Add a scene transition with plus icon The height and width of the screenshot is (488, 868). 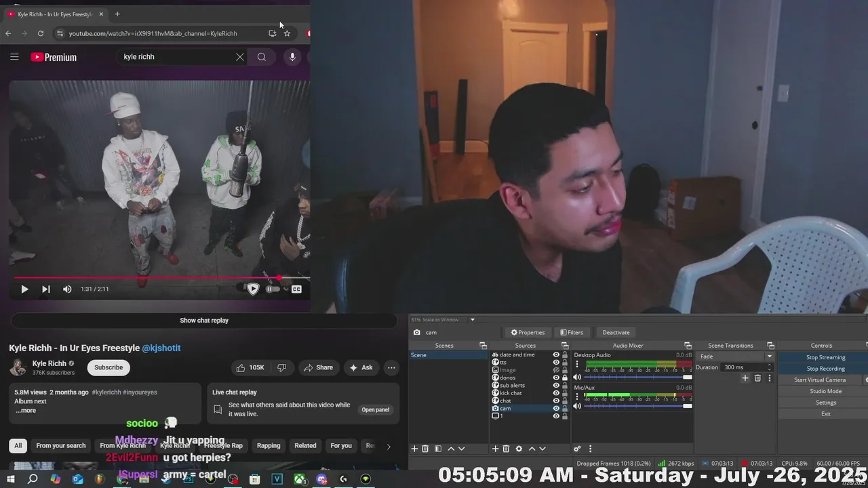[x=745, y=378]
